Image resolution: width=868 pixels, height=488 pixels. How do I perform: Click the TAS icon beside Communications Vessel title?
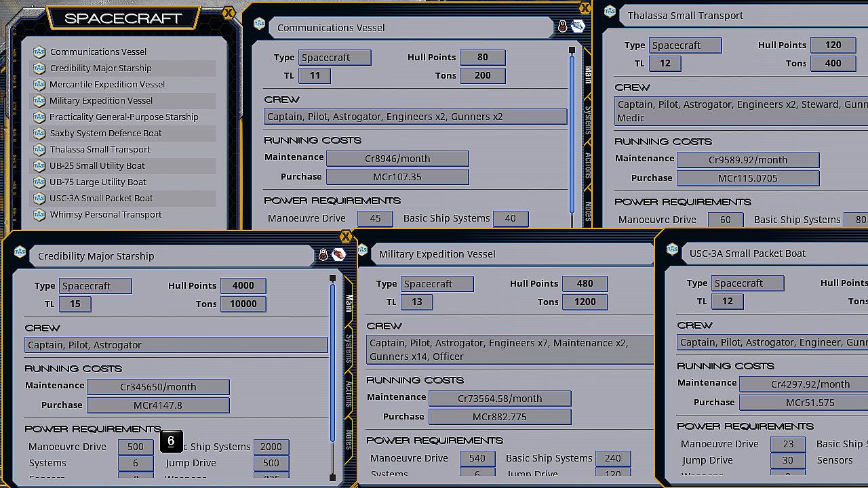[259, 24]
